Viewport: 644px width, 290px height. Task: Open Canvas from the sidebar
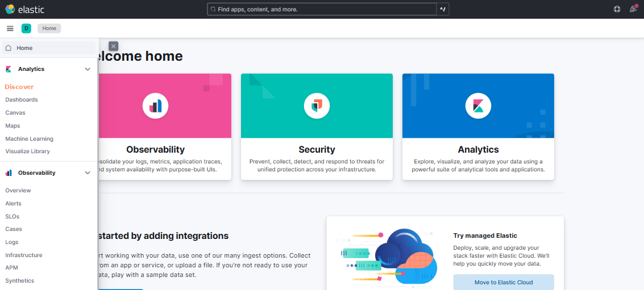coord(15,112)
